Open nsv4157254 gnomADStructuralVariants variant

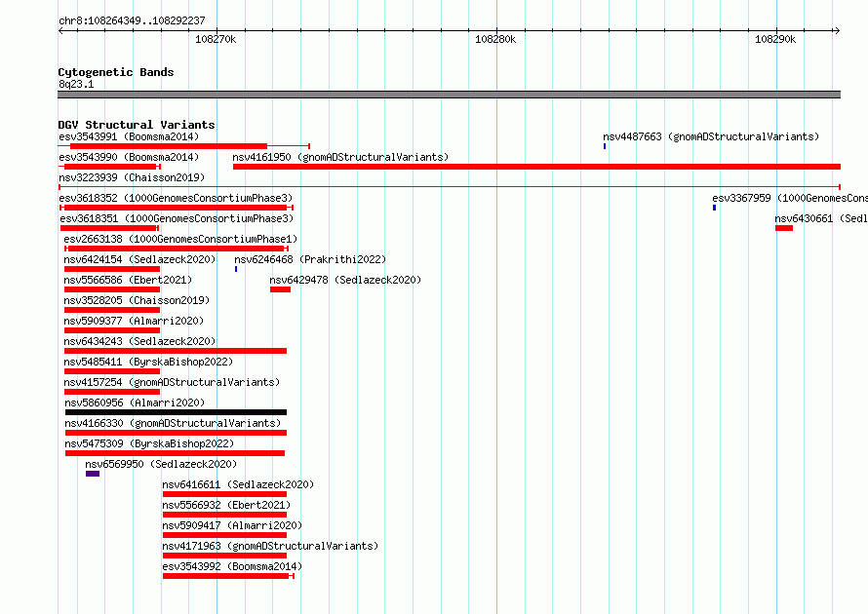[172, 382]
